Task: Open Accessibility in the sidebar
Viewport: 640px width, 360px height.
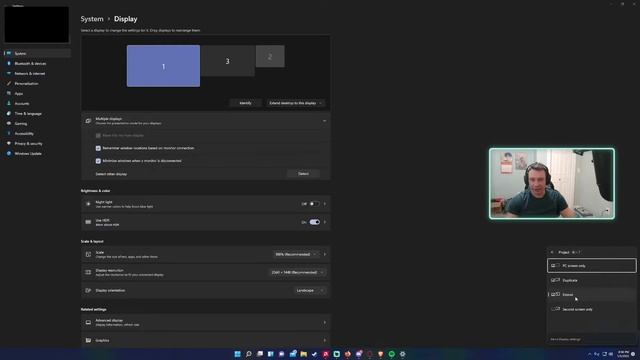Action: [x=37, y=133]
